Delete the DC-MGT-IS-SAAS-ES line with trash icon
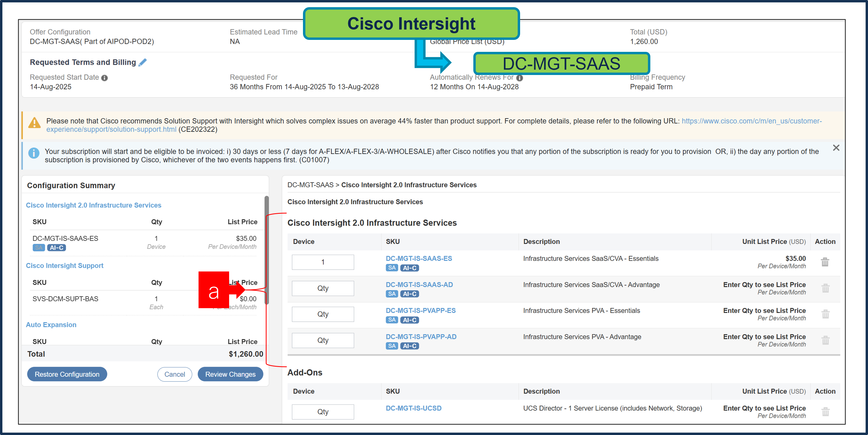Image resolution: width=868 pixels, height=435 pixels. [x=825, y=262]
